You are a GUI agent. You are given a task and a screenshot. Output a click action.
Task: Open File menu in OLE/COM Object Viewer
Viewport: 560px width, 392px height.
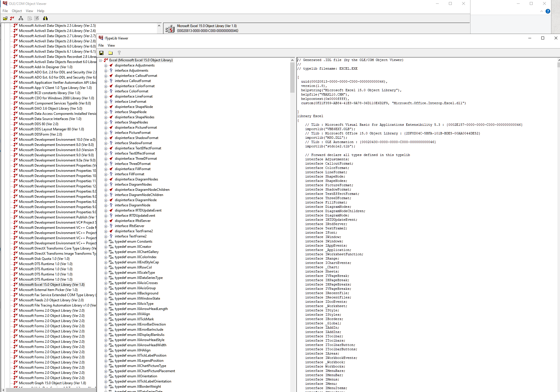[x=5, y=11]
